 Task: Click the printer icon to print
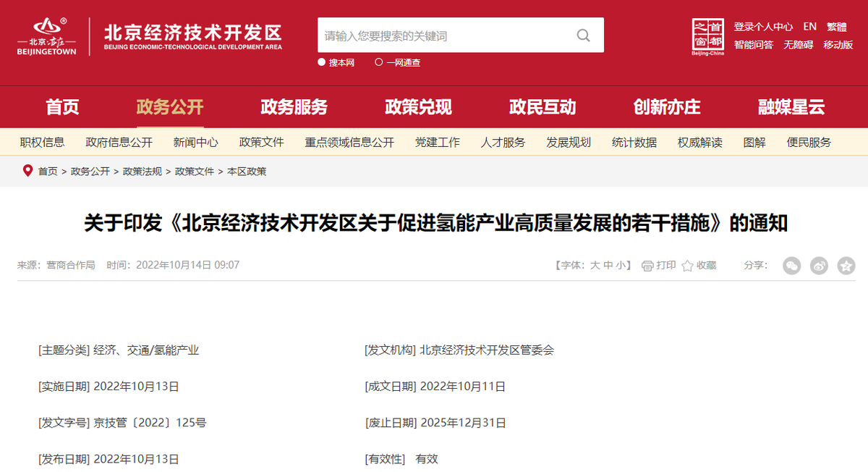(647, 266)
